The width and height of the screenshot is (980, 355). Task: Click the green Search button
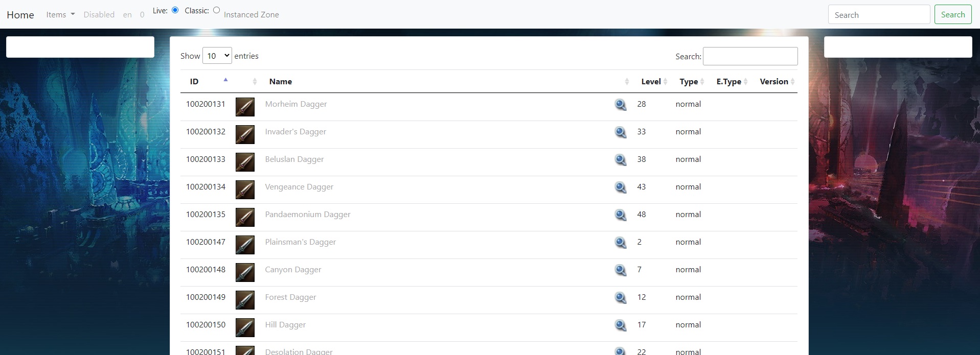(952, 15)
